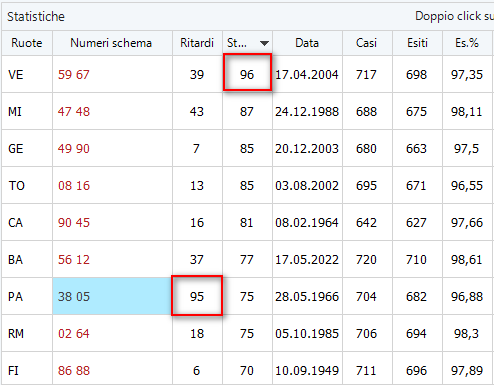The image size is (494, 385).
Task: Click the value 96 in VE row
Action: coord(247,74)
